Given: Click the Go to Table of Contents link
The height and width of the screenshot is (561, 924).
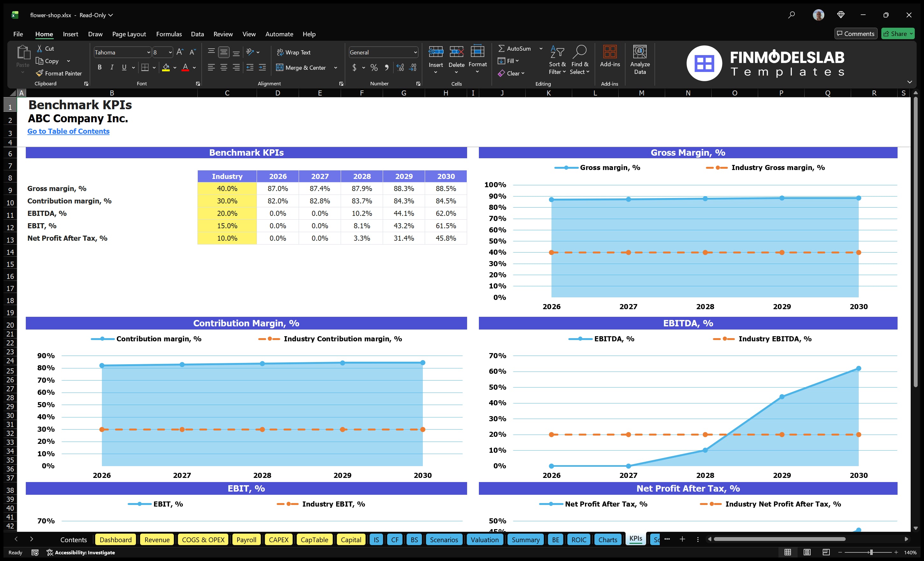Looking at the screenshot, I should pyautogui.click(x=68, y=131).
